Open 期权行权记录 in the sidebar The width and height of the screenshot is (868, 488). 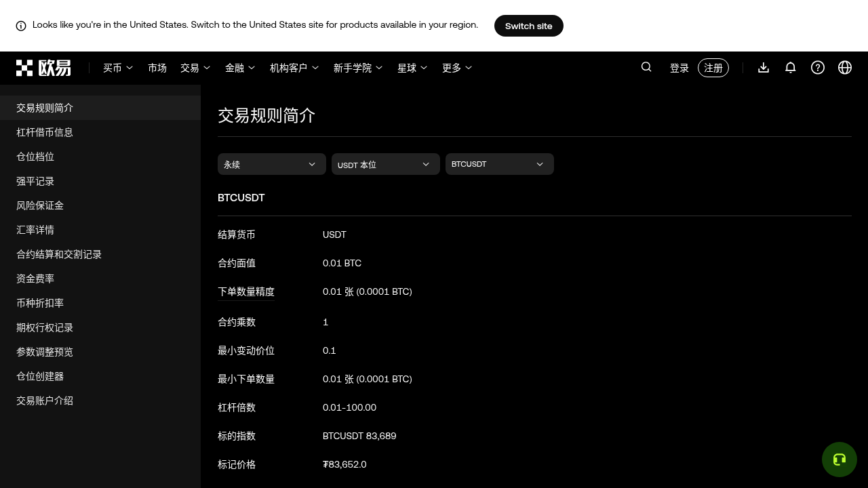100,327
